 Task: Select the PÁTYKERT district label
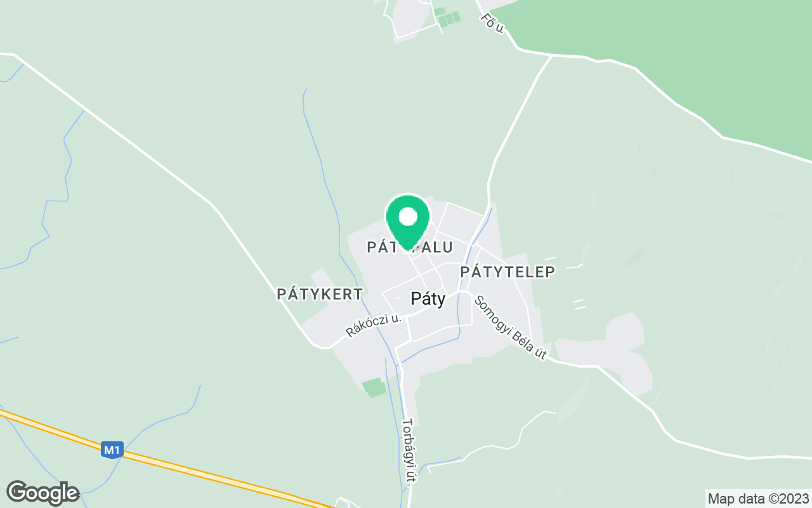[320, 294]
